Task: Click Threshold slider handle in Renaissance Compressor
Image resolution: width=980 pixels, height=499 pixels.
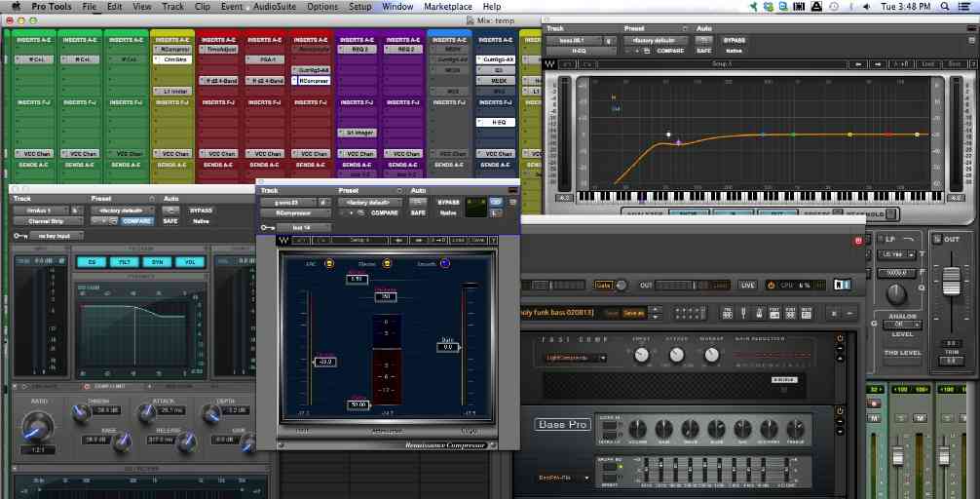Action: tap(325, 362)
